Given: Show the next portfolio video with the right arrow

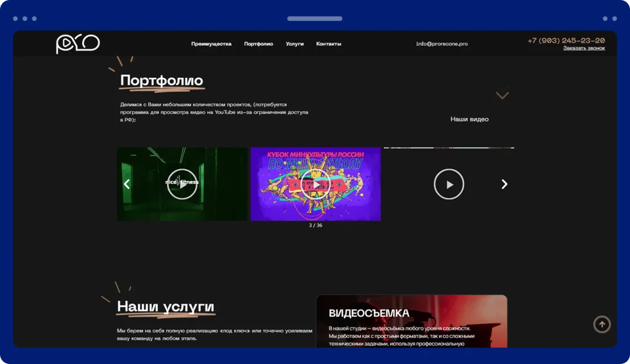Looking at the screenshot, I should [x=504, y=184].
